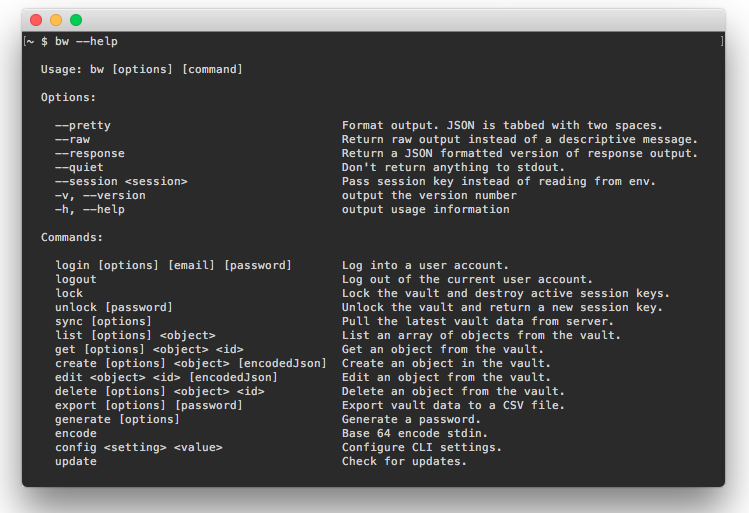This screenshot has width=749, height=513.
Task: Select the --response option text
Action: (x=90, y=153)
